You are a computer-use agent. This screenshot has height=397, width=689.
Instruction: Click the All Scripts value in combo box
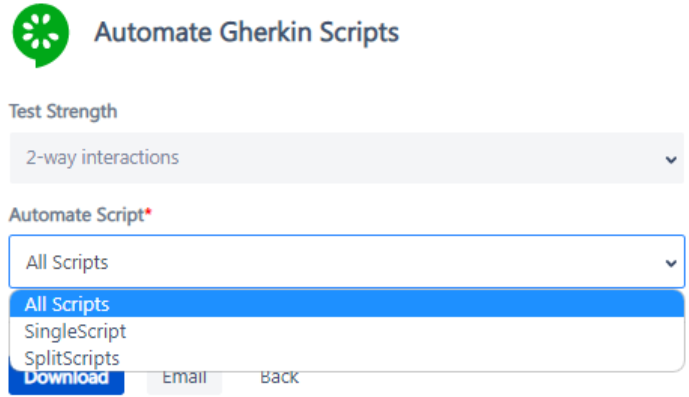(x=67, y=262)
